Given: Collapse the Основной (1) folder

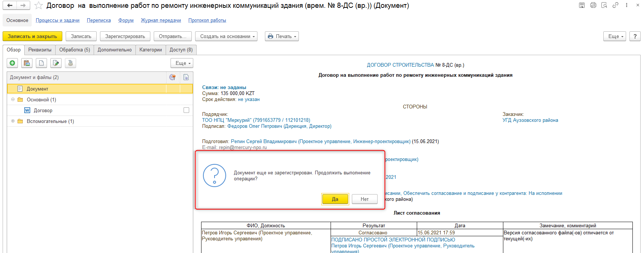Looking at the screenshot, I should [13, 99].
